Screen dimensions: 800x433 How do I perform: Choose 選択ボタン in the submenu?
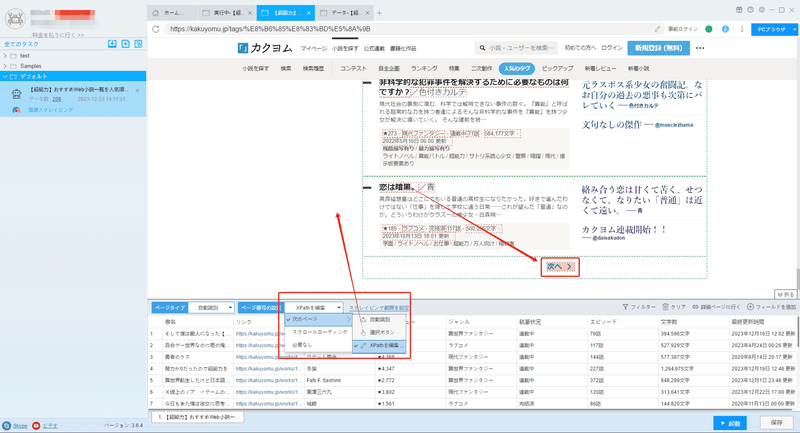380,333
